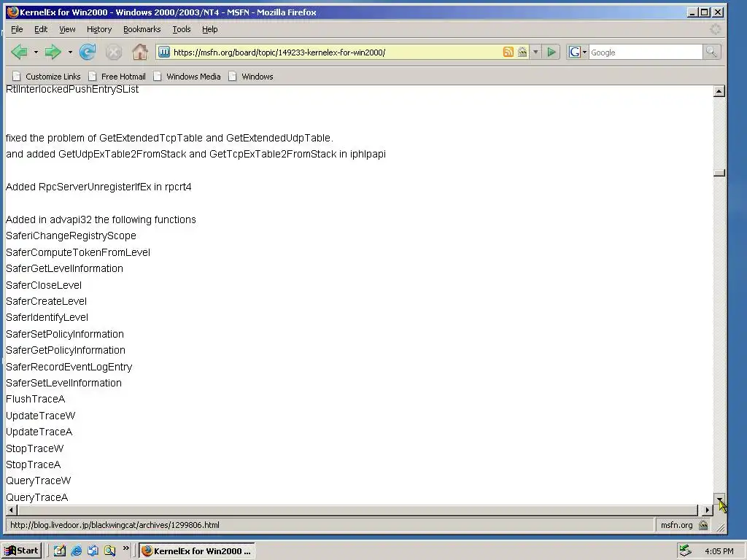This screenshot has height=560, width=747.
Task: Click 'Added RpcServerUnregisterIfEx in rpcrt4' line
Action: click(98, 187)
